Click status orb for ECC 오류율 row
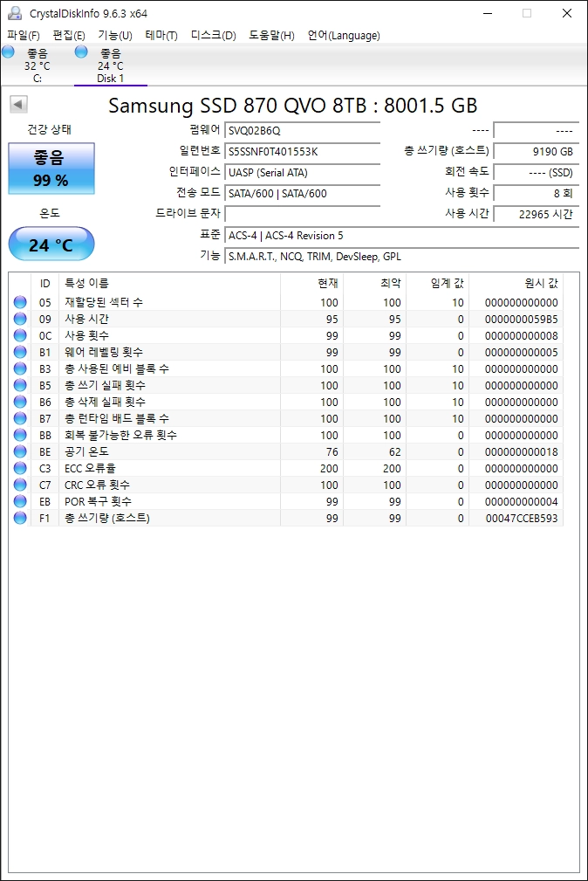This screenshot has width=588, height=881. coord(20,468)
